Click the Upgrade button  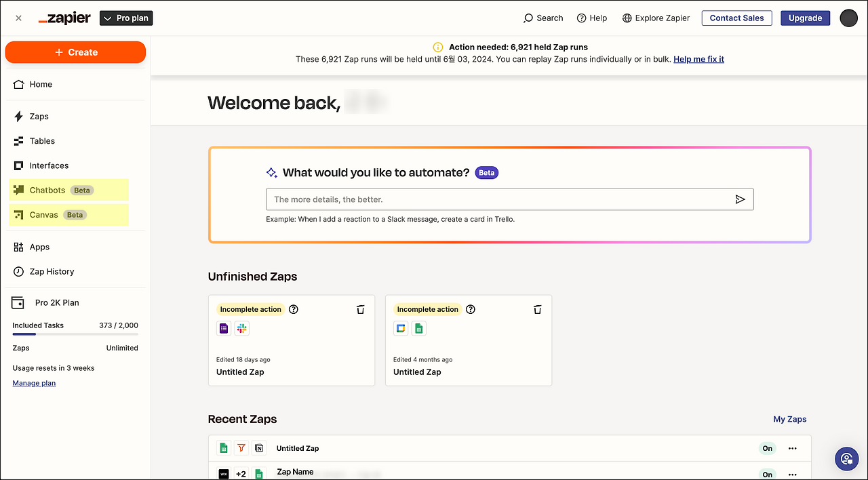(805, 18)
